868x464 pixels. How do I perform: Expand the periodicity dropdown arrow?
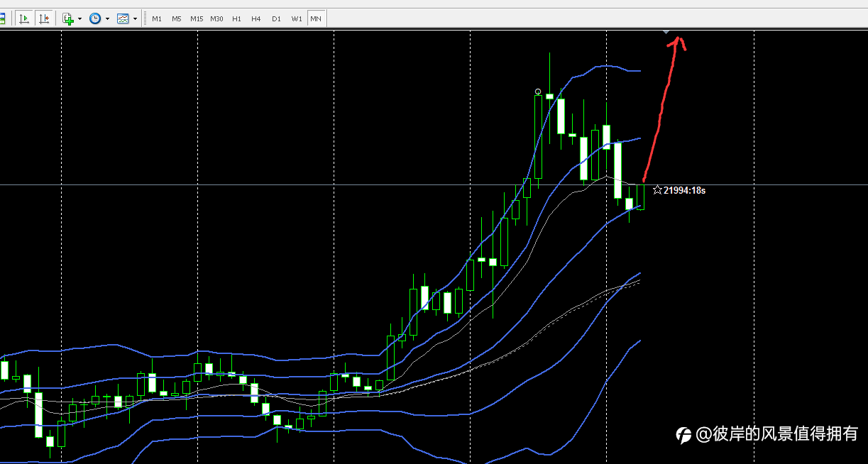click(107, 19)
